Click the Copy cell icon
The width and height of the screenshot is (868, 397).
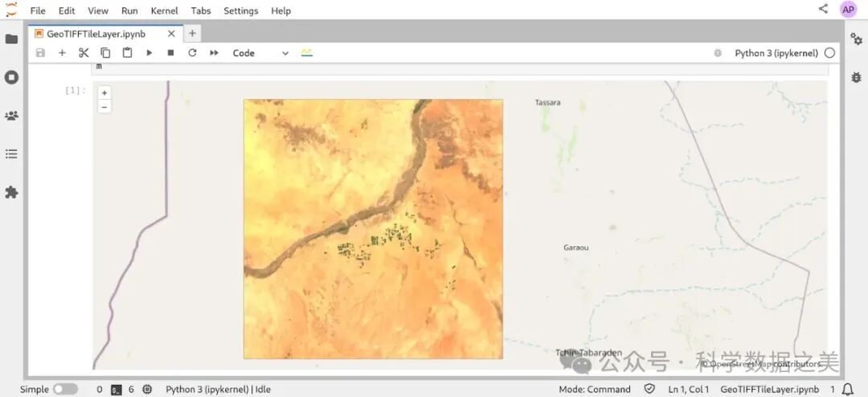coord(105,53)
